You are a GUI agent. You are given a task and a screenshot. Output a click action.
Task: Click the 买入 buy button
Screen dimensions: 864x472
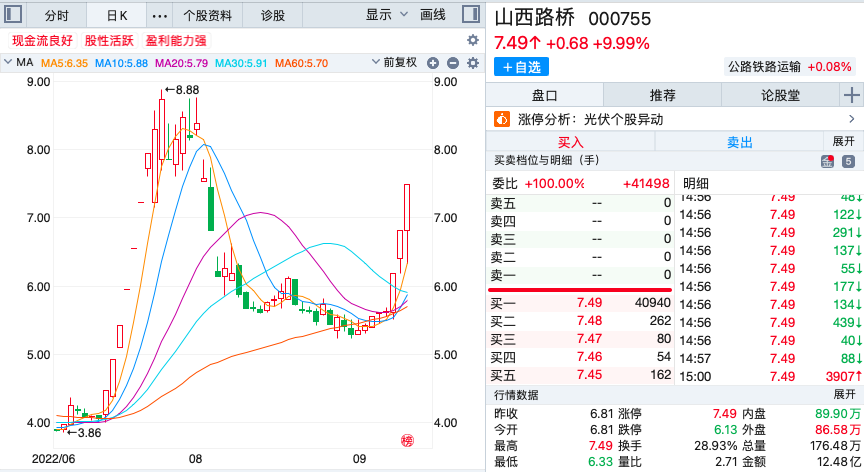[x=570, y=142]
